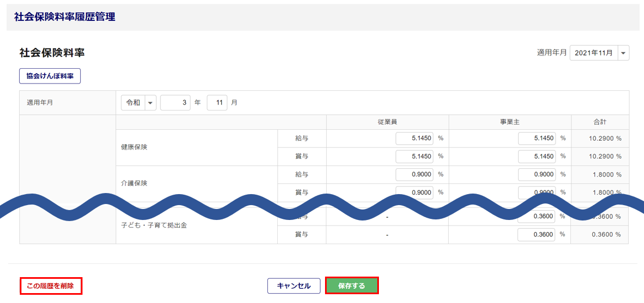Screen dimensions: 644x303
Task: Click the month input field showing 11
Action: [217, 103]
